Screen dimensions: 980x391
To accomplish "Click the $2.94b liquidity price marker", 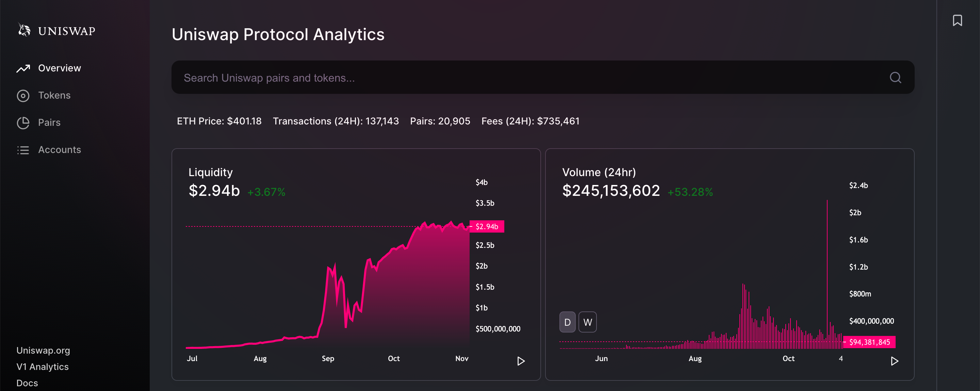I will (x=487, y=226).
